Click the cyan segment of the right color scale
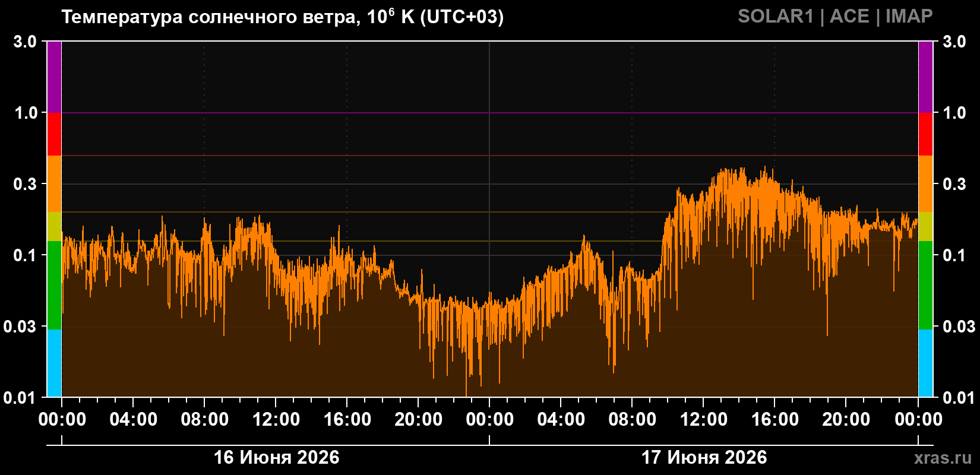The height and width of the screenshot is (475, 980). coord(926,363)
